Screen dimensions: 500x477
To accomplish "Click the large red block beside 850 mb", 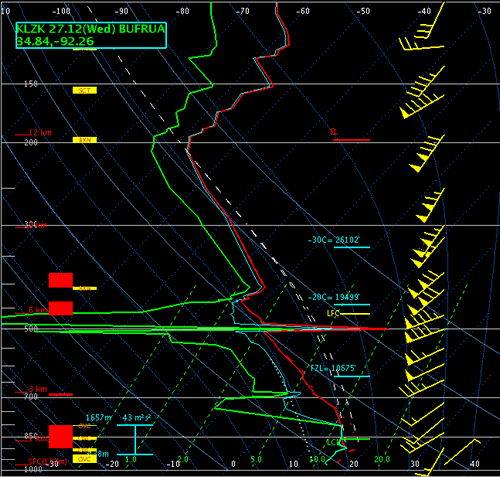I will coord(61,437).
